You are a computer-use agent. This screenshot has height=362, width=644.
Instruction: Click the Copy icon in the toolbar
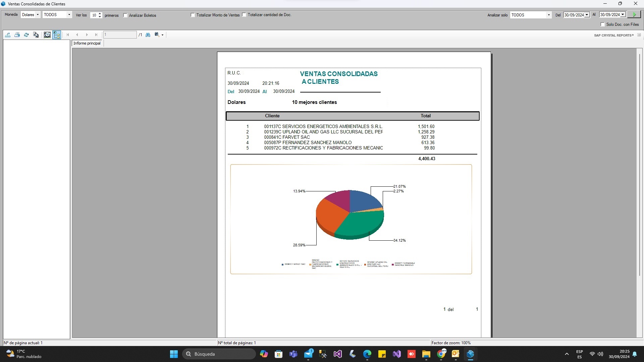pos(36,35)
